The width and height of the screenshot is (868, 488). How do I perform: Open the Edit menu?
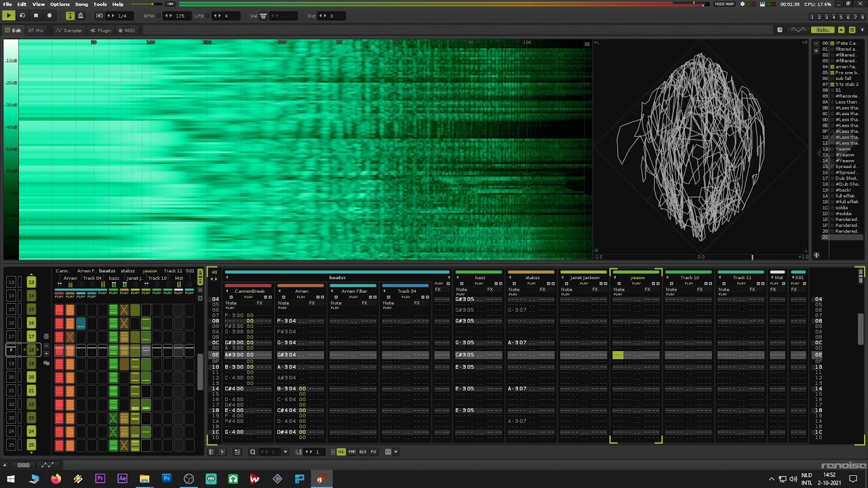click(x=22, y=4)
